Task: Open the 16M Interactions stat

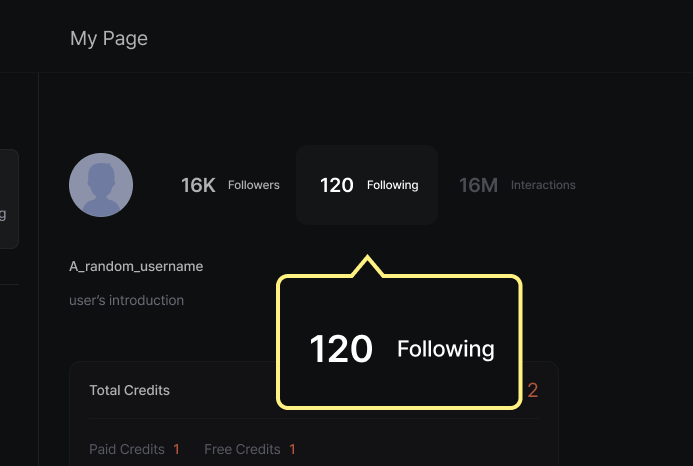Action: (517, 185)
